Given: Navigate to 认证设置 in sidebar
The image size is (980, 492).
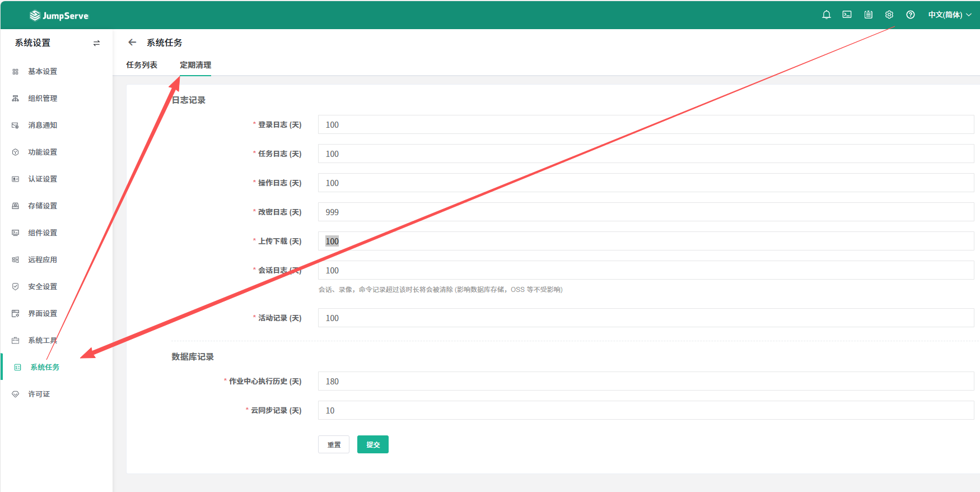Looking at the screenshot, I should pyautogui.click(x=43, y=179).
